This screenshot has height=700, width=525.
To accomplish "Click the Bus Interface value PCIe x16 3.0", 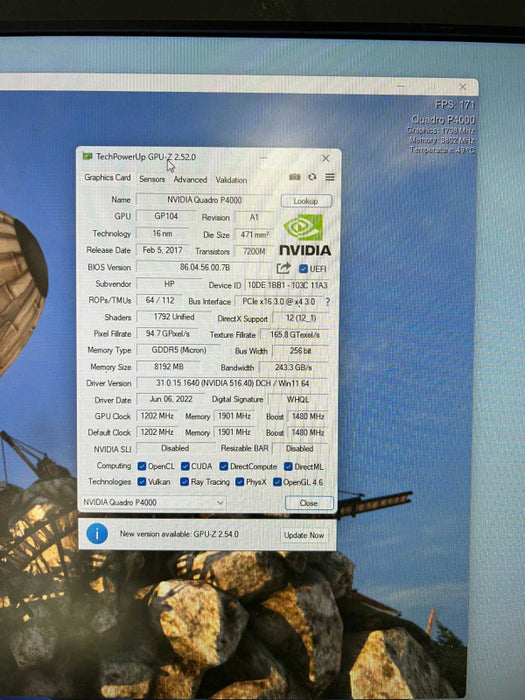I will [x=279, y=302].
